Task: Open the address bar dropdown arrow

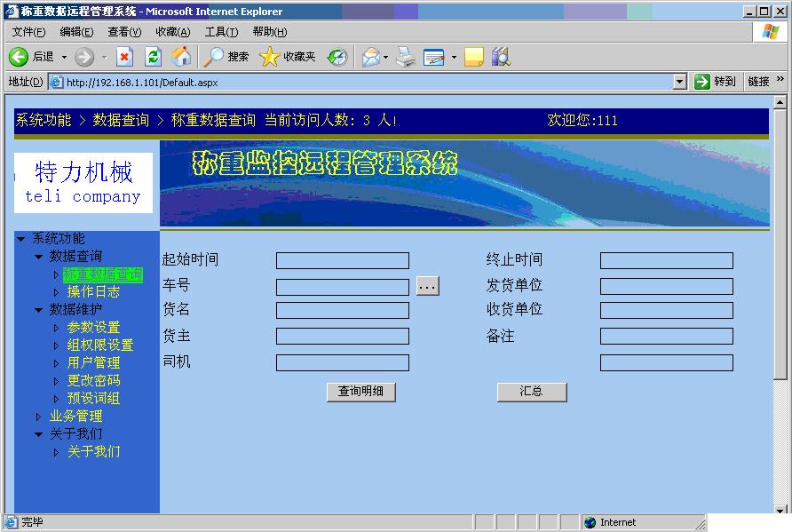Action: click(680, 82)
